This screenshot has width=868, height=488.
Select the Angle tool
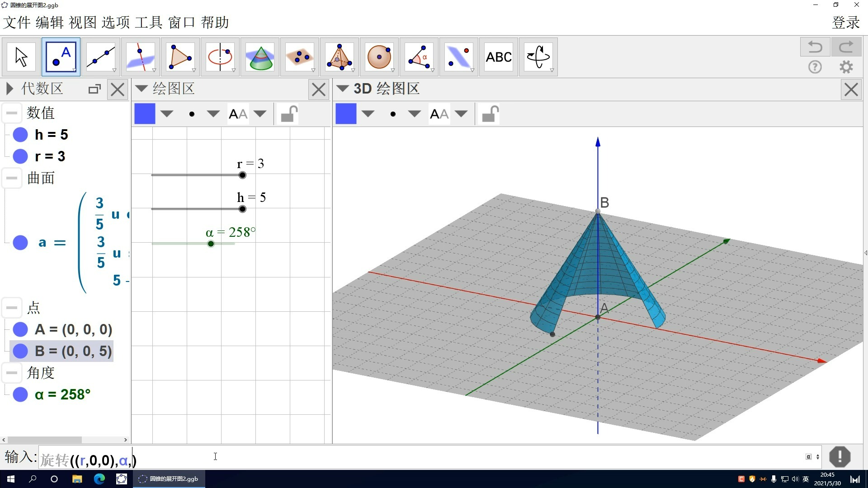point(419,57)
